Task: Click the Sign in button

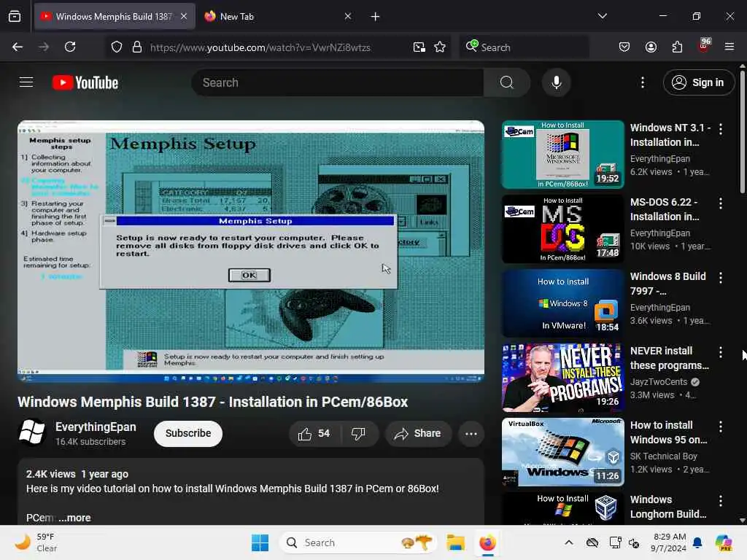Action: [x=698, y=82]
